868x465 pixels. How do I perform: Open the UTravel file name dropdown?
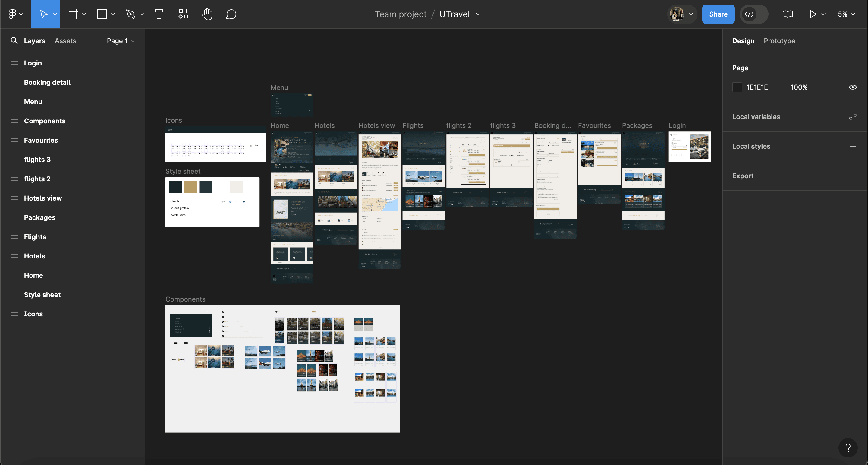[478, 14]
